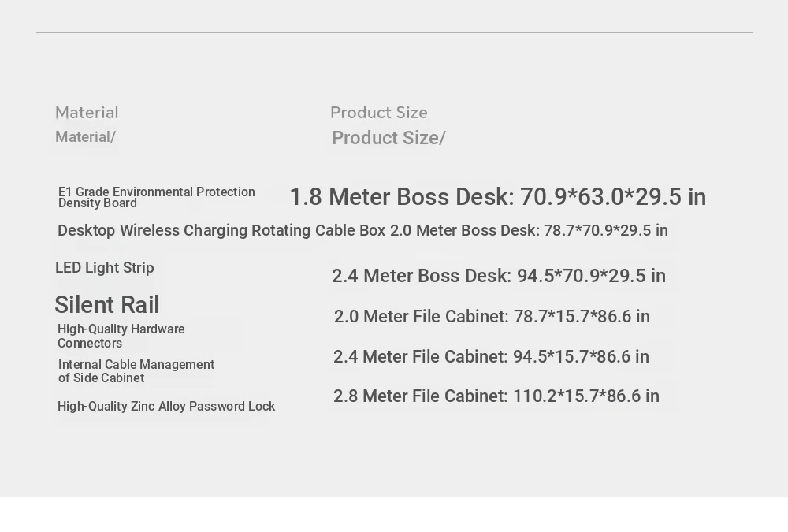Click 'High-Quality Zinc Alloy Password Lock' text
Viewport: 788px width, 532px height.
(x=166, y=407)
